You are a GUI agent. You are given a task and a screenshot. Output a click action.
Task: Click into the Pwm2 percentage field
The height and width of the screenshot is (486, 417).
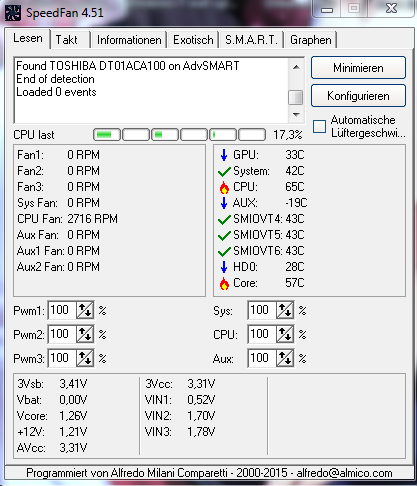coord(62,334)
